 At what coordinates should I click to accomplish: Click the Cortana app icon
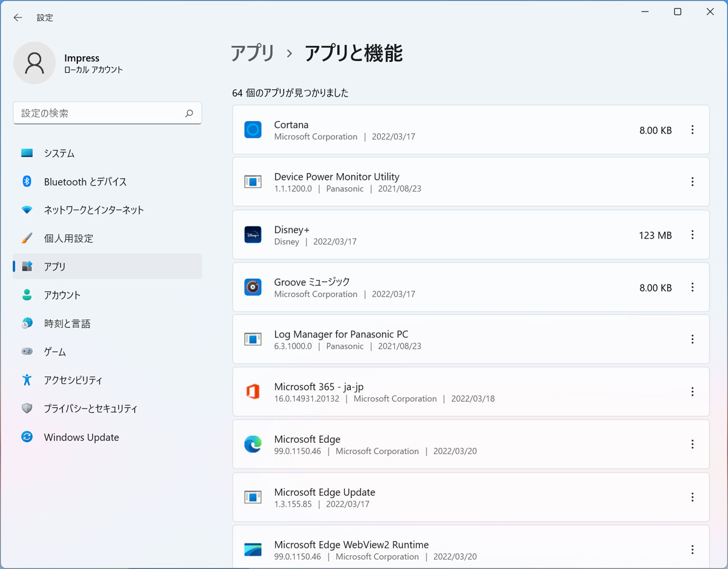253,130
